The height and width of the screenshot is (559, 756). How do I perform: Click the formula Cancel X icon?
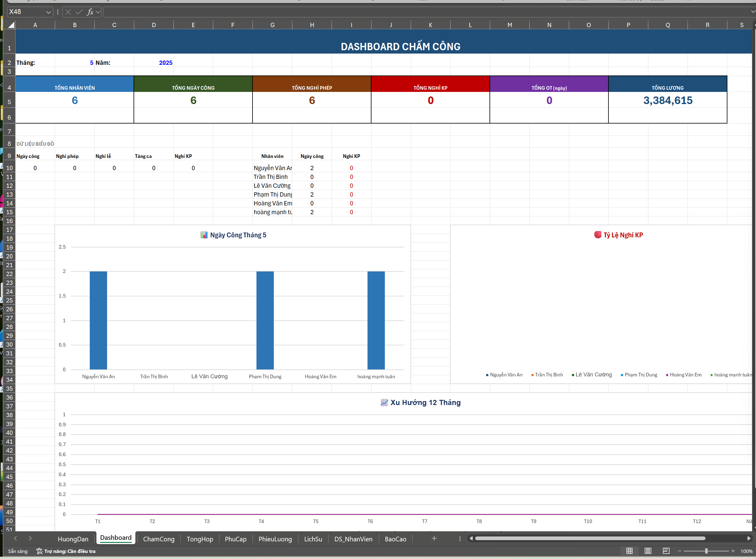tap(68, 12)
